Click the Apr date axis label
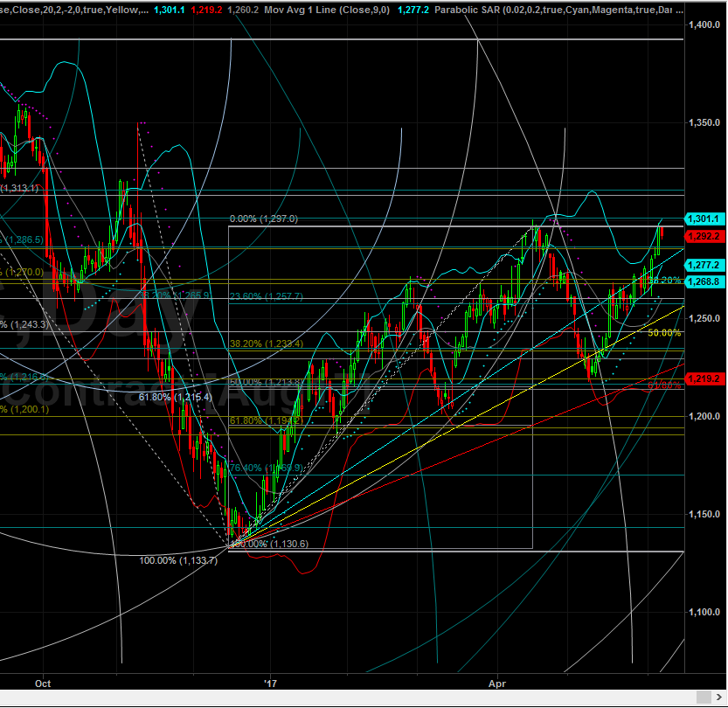Screen dimensions: 728x708 [497, 684]
